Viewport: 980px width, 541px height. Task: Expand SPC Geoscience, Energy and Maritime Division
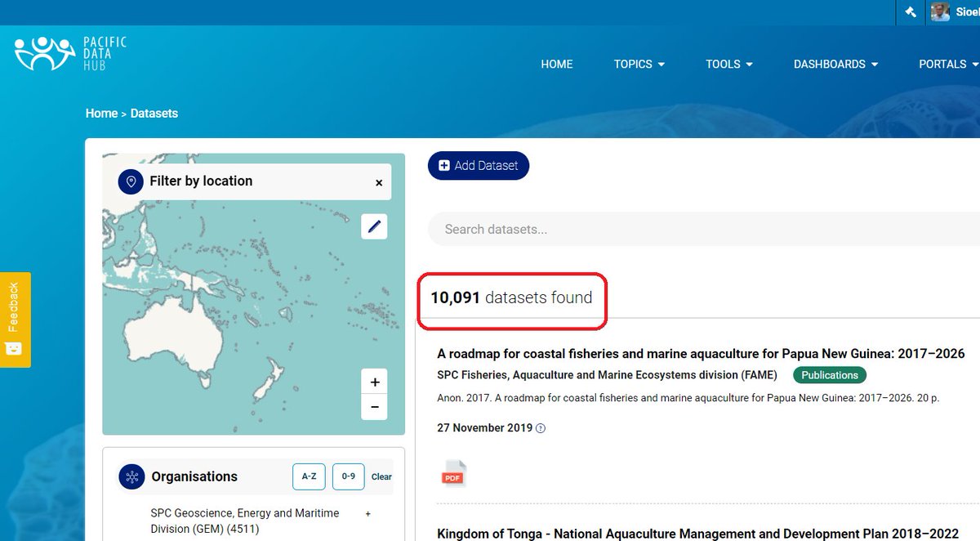pyautogui.click(x=368, y=514)
